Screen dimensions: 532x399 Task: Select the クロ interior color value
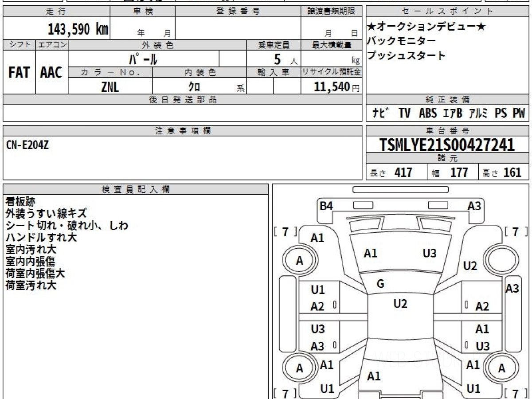coord(194,86)
